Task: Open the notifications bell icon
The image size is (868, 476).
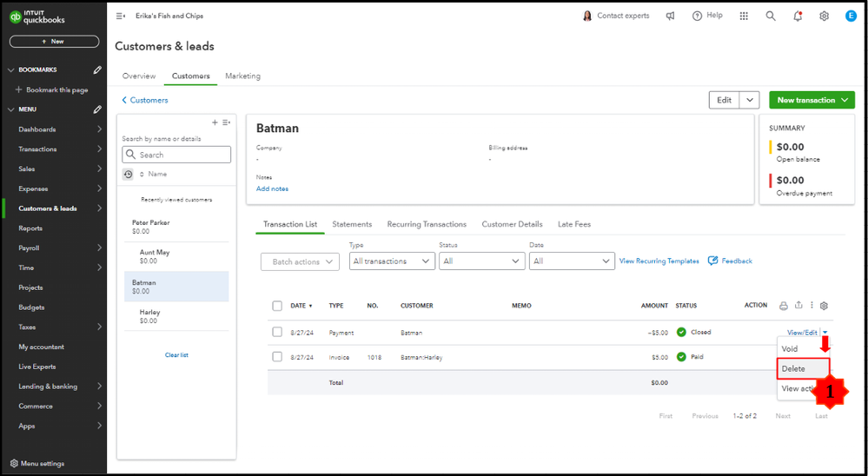Action: pyautogui.click(x=798, y=16)
